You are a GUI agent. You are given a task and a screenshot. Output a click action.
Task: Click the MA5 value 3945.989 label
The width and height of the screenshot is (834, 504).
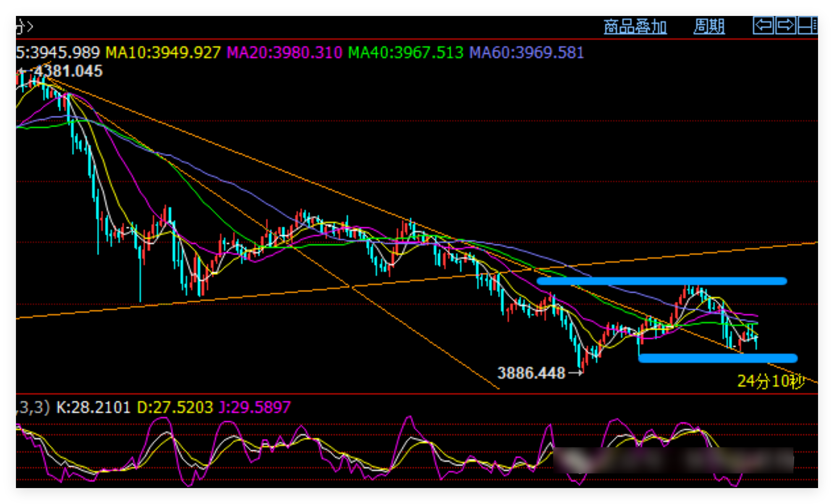pos(58,53)
